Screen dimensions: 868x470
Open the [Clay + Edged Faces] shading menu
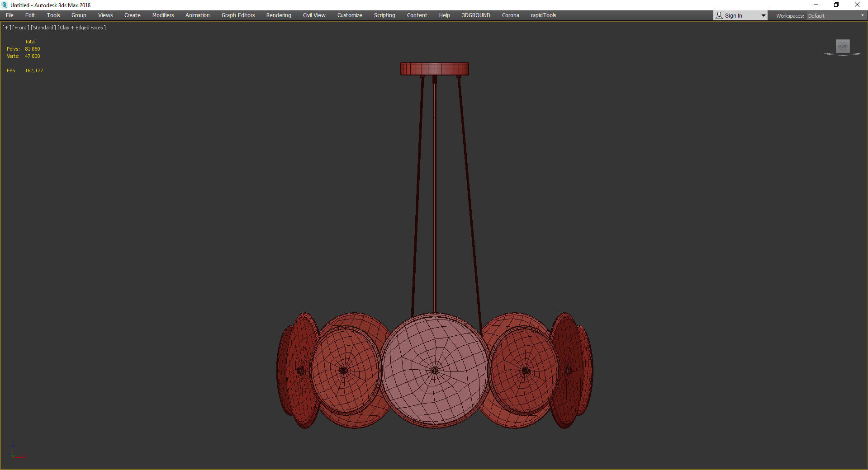[x=81, y=28]
